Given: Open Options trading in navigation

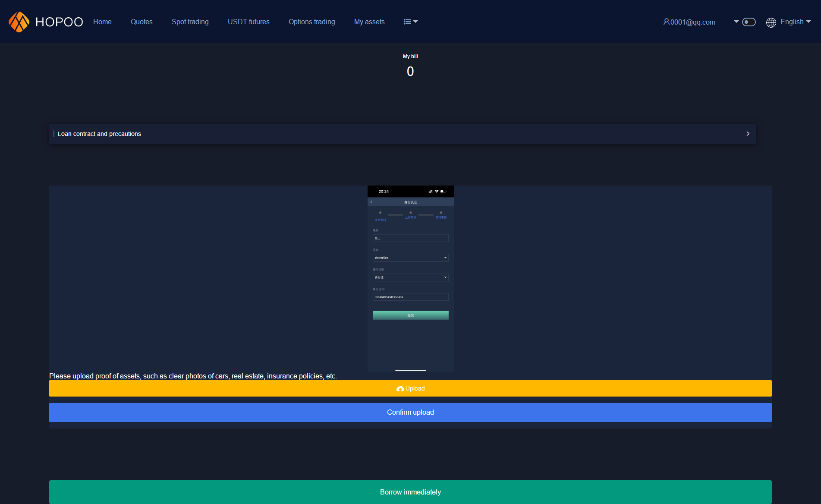Looking at the screenshot, I should pos(312,22).
